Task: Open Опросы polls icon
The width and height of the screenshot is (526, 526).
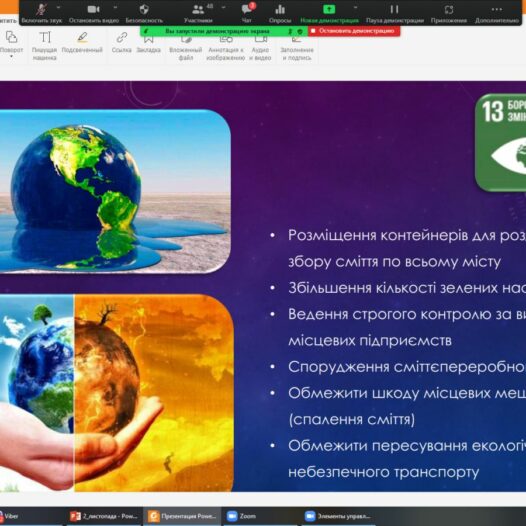Action: [280, 13]
